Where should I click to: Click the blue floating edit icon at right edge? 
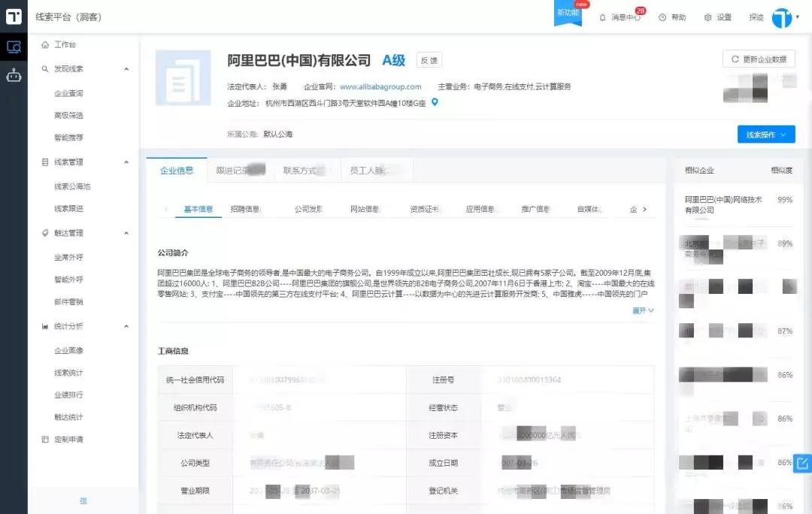pyautogui.click(x=802, y=463)
